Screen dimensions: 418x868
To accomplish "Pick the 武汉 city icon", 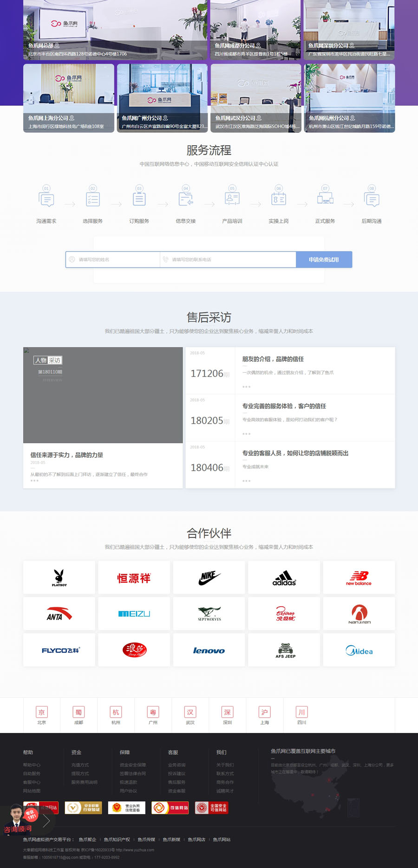I will tap(190, 712).
